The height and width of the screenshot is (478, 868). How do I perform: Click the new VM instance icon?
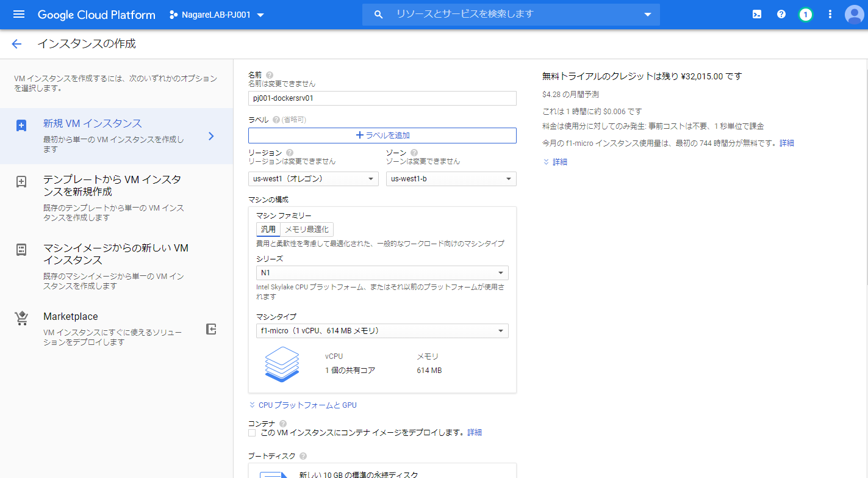pyautogui.click(x=21, y=125)
